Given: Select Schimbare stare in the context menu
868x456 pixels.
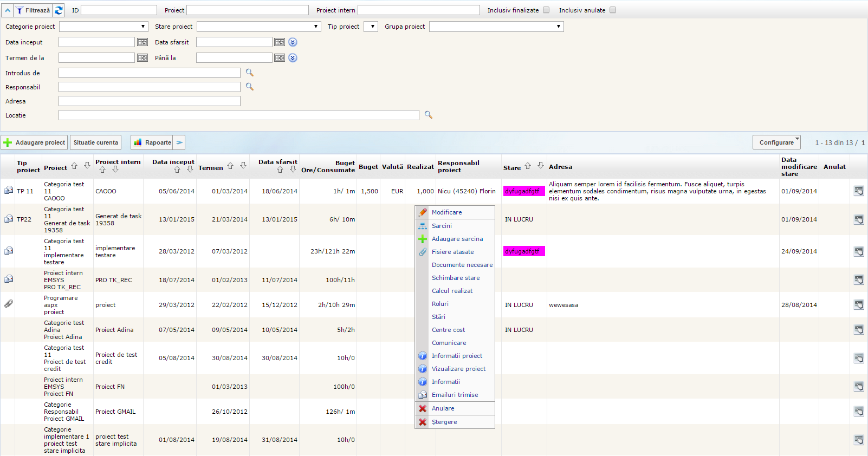Looking at the screenshot, I should tap(455, 278).
